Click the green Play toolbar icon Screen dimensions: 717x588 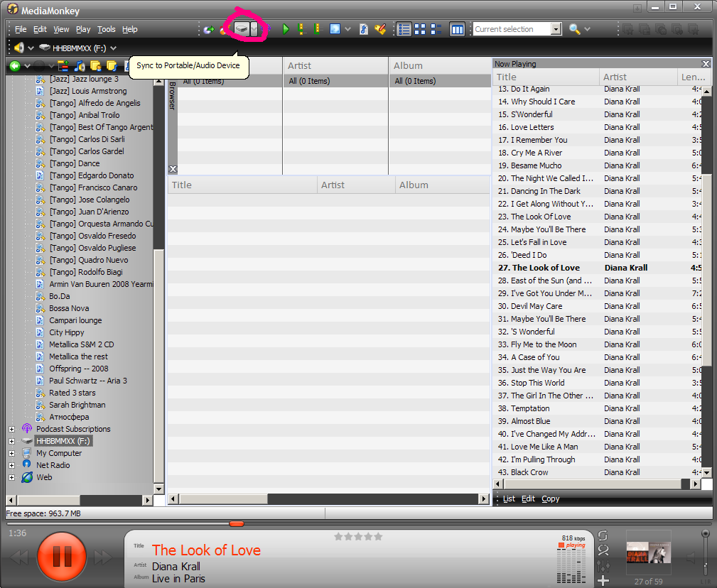(286, 29)
